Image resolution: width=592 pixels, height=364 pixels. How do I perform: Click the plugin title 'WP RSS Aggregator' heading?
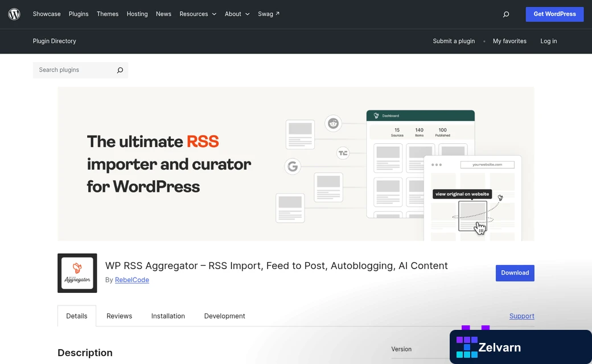(x=277, y=266)
